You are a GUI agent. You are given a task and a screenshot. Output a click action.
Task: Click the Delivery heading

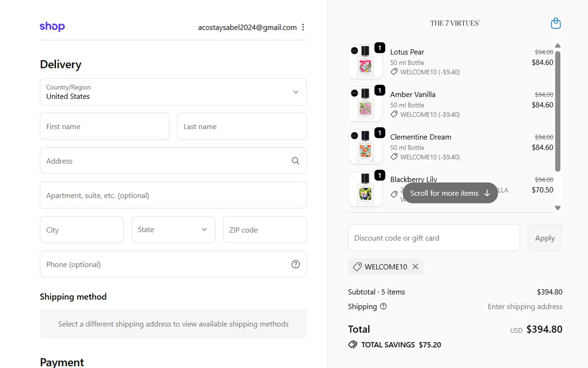pos(61,64)
